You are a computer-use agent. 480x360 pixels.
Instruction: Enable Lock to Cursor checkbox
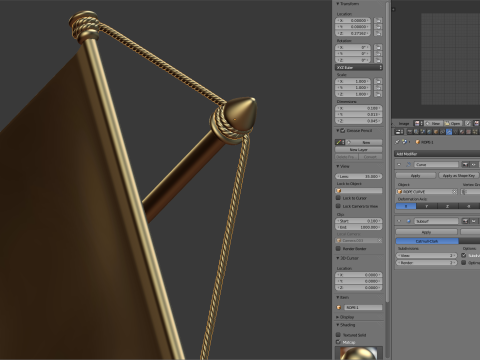tap(338, 198)
